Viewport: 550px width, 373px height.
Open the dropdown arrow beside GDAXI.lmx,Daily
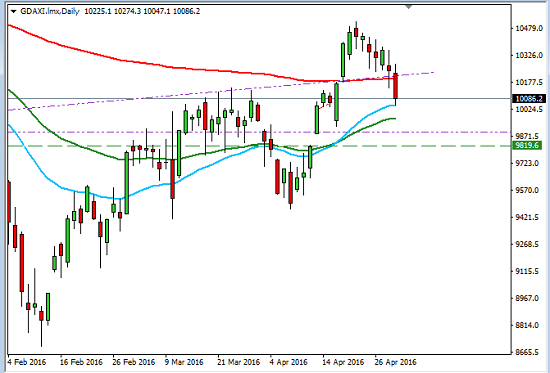coord(14,11)
